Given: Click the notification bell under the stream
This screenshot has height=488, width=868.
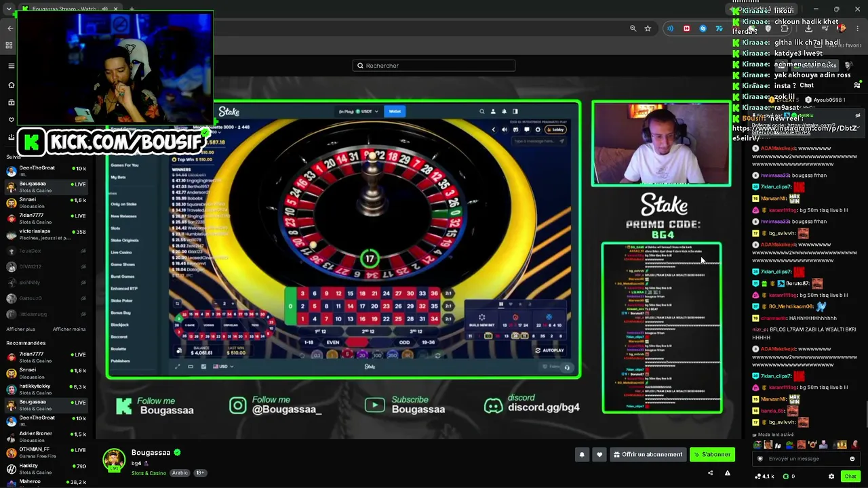Looking at the screenshot, I should (x=582, y=455).
